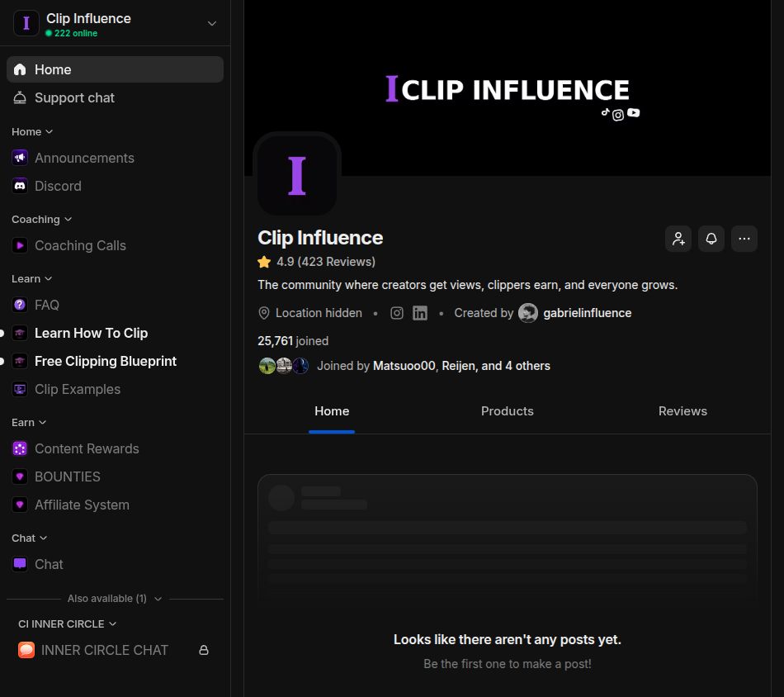Collapse the Coaching section
The image size is (784, 697).
(x=41, y=219)
